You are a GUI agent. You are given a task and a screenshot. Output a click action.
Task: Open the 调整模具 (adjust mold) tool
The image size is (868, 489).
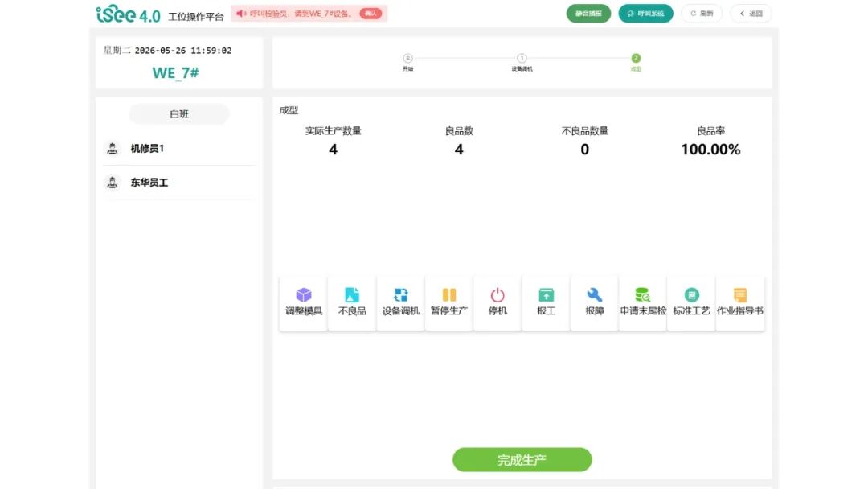coord(303,302)
